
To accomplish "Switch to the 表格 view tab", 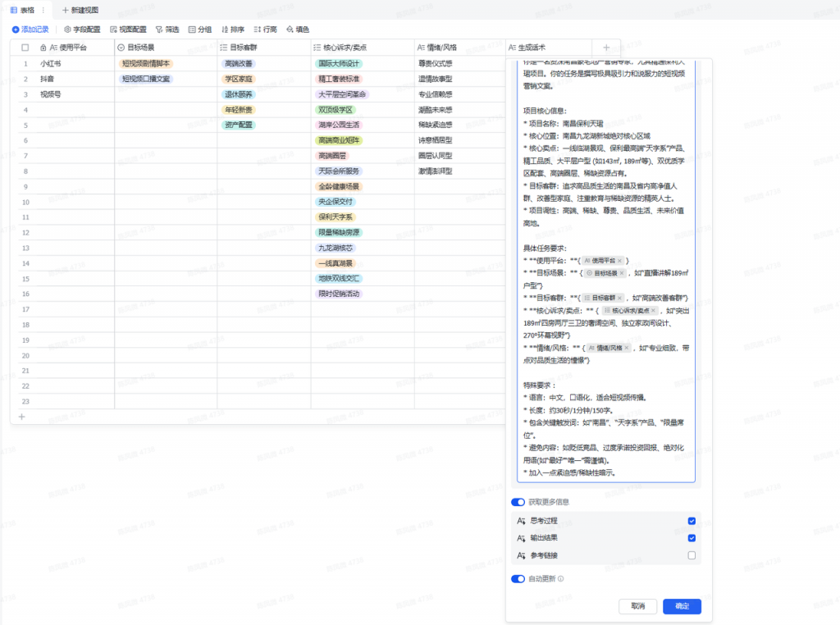I will pyautogui.click(x=22, y=10).
